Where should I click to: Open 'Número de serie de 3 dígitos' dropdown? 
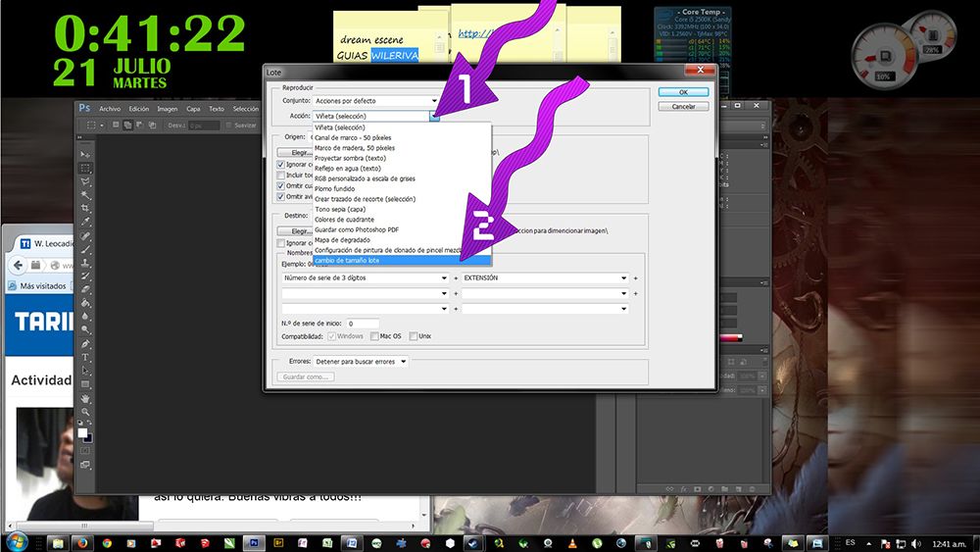tap(365, 277)
